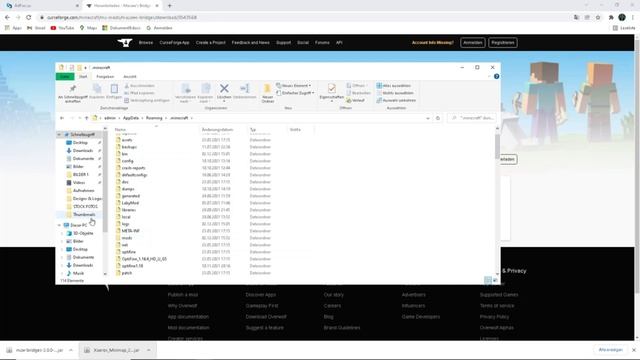The width and height of the screenshot is (640, 360).
Task: Refresh the Explorer folder view
Action: 438,118
